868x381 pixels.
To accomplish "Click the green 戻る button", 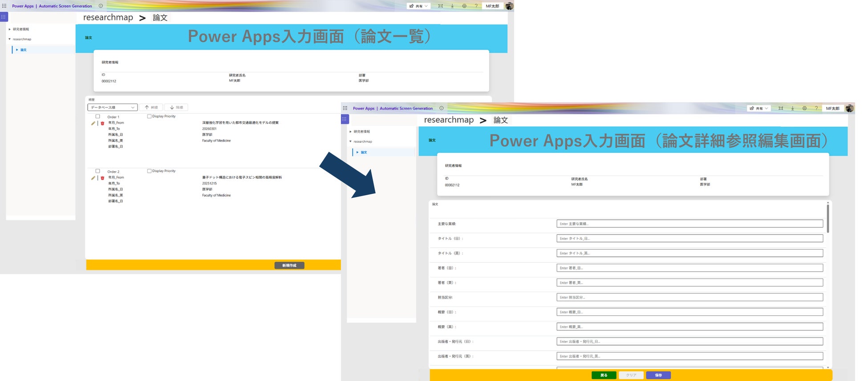I will pyautogui.click(x=604, y=375).
